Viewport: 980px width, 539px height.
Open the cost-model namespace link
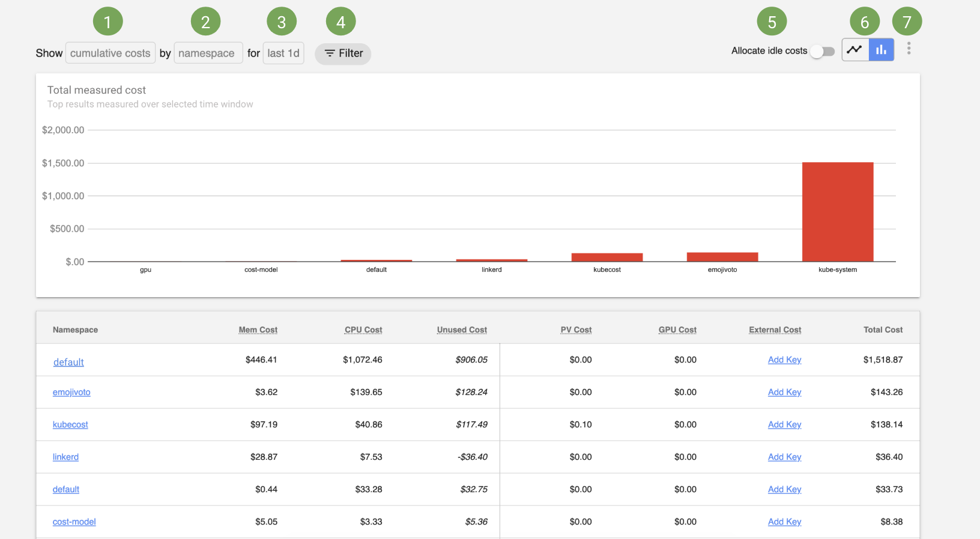point(74,522)
